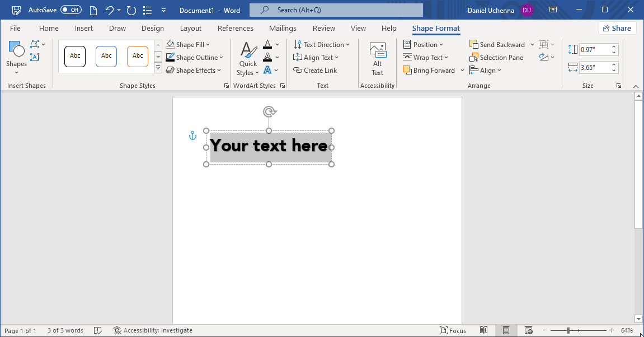Click the Save icon in title bar

click(17, 10)
